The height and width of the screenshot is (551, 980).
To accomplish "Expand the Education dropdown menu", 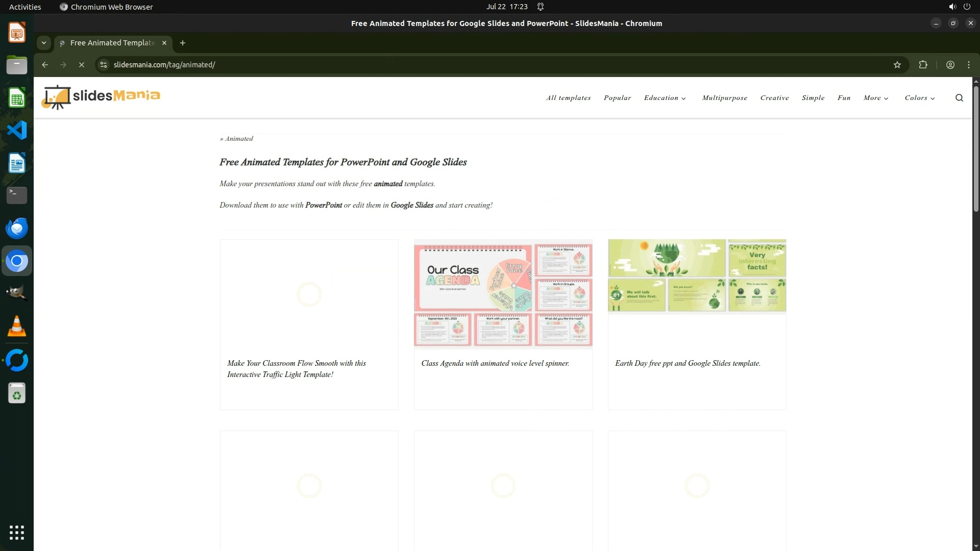I will pyautogui.click(x=665, y=98).
